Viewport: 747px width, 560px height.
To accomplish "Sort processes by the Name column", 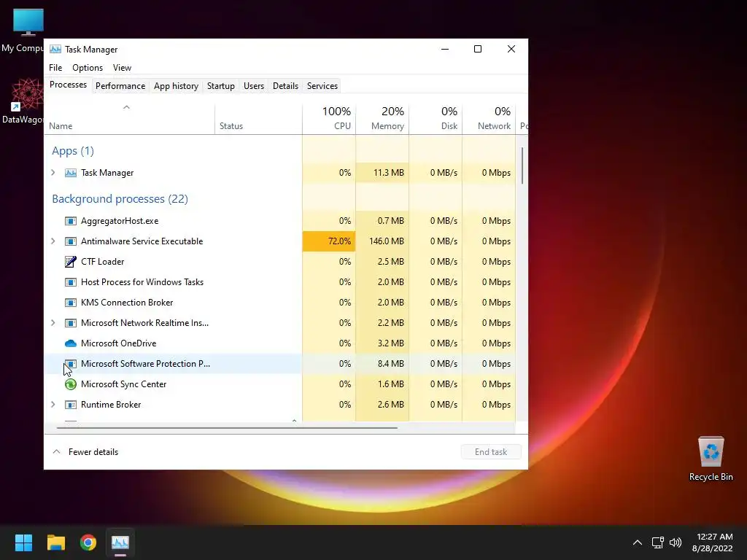I will coord(130,119).
